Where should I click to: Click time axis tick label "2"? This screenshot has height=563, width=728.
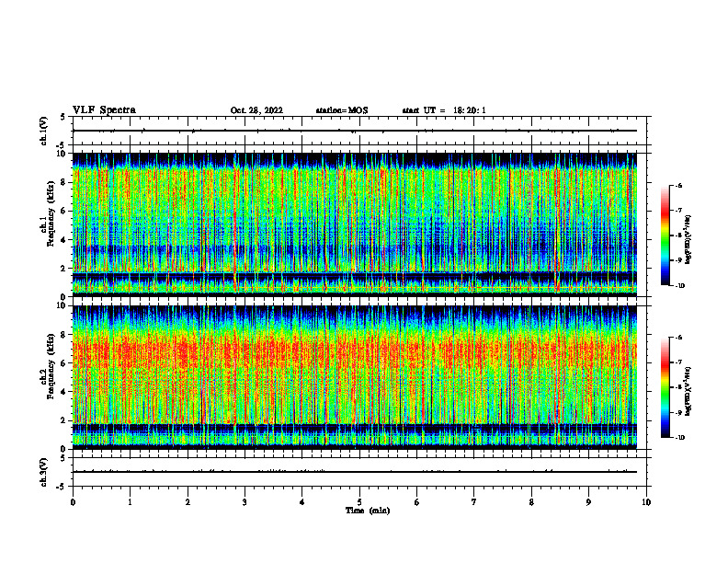[x=188, y=502]
